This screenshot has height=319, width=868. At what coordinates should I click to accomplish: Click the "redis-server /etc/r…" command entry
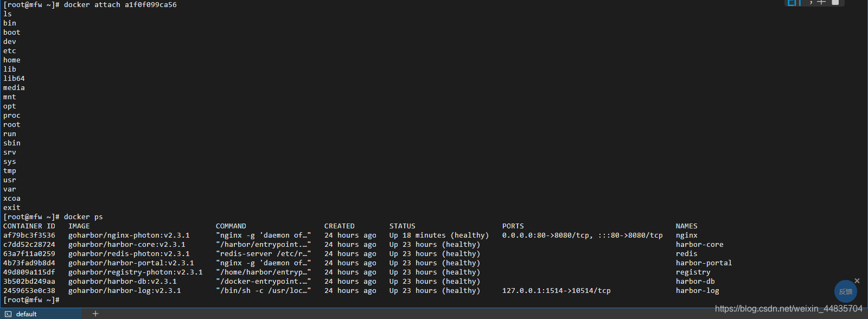(264, 254)
